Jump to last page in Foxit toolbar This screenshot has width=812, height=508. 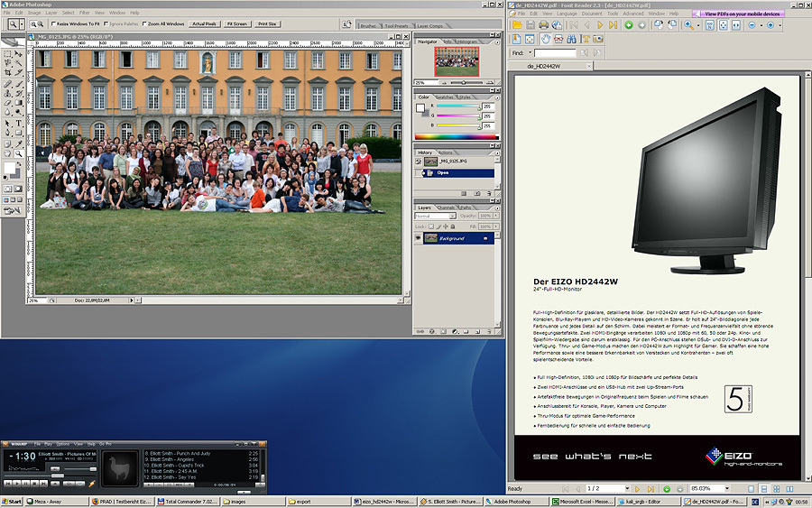(614, 25)
